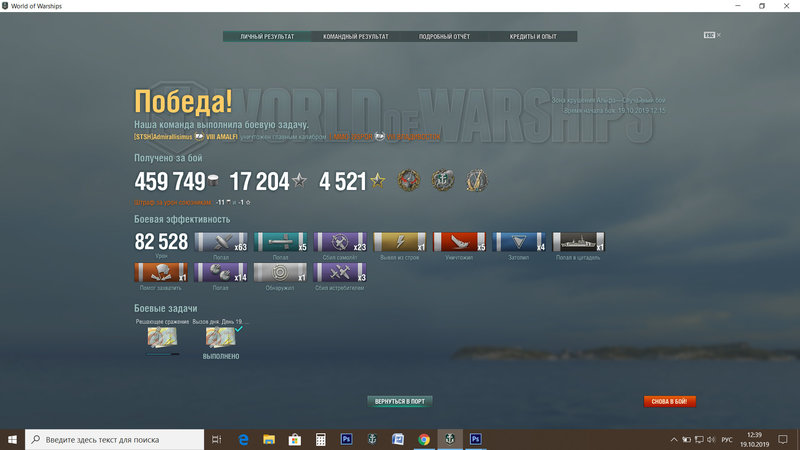Click the 4 521 free experience value
This screenshot has width=800, height=450.
coord(343,182)
